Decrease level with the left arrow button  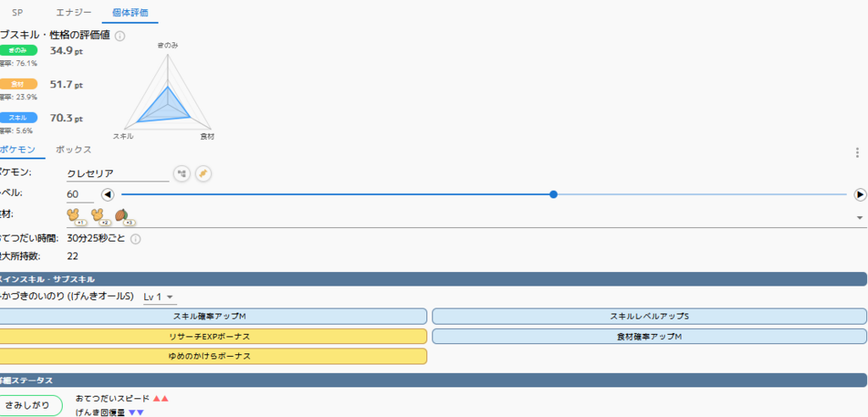pyautogui.click(x=108, y=195)
